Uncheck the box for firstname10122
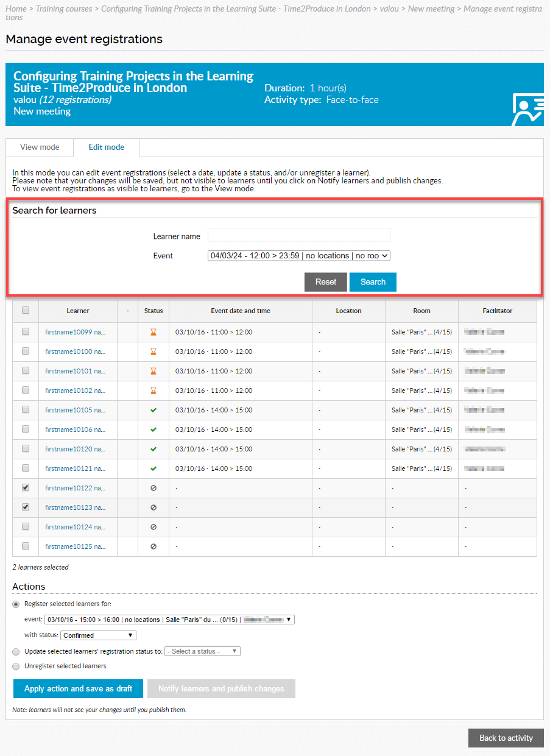Image resolution: width=550 pixels, height=756 pixels. coord(26,488)
